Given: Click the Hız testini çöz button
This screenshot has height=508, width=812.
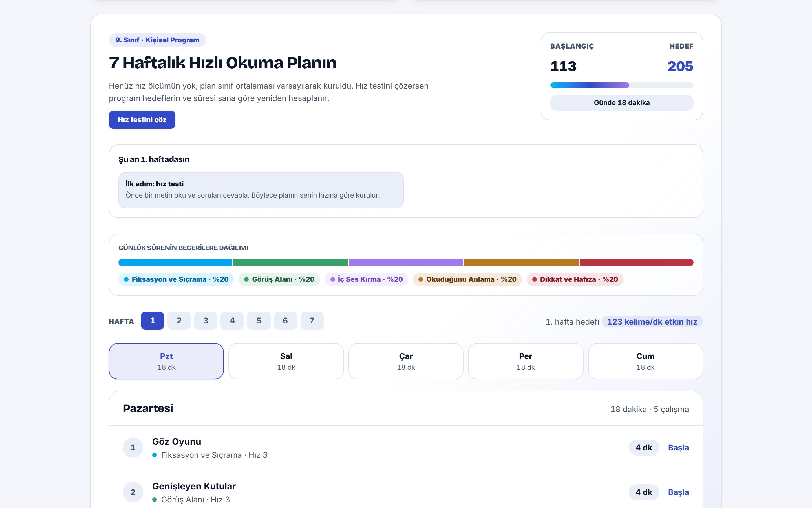Looking at the screenshot, I should [142, 120].
